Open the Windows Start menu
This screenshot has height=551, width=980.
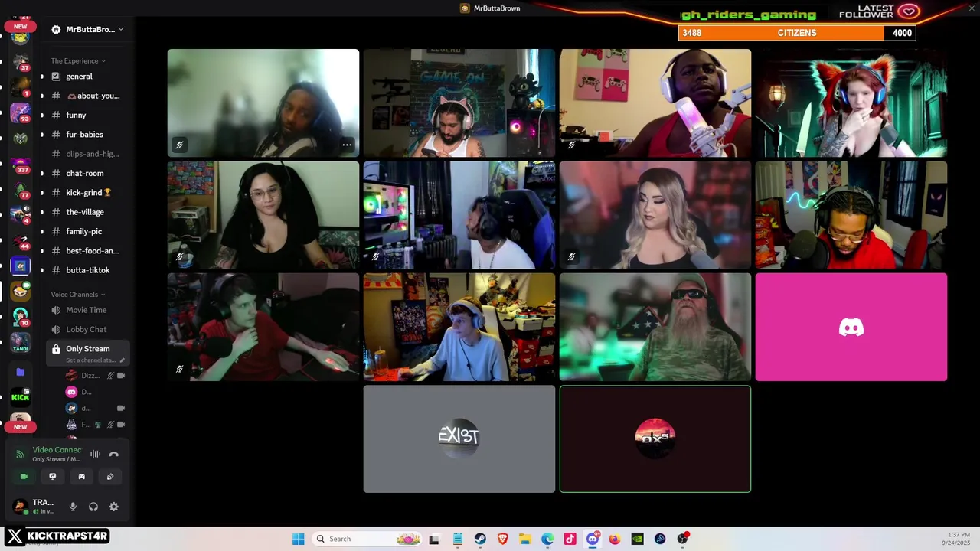299,539
